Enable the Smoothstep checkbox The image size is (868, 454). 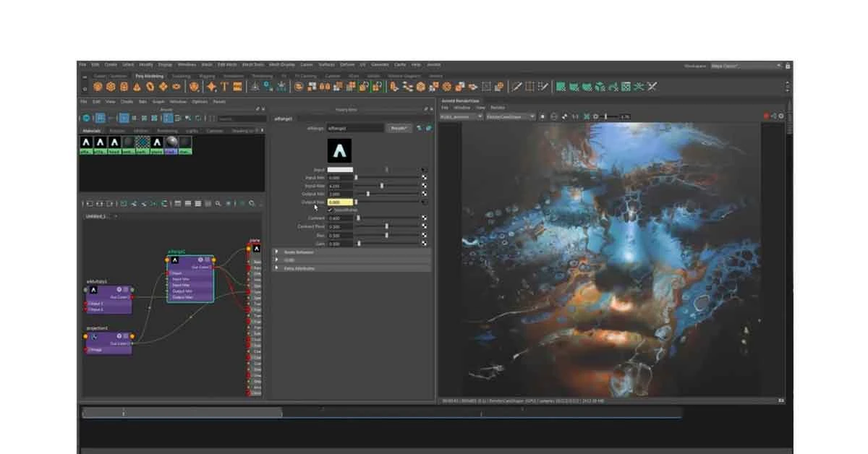(331, 210)
